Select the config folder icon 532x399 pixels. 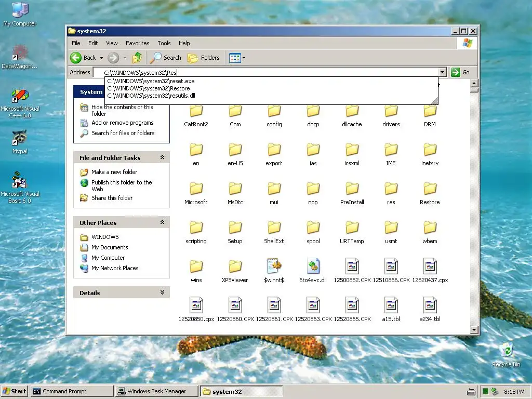[274, 112]
